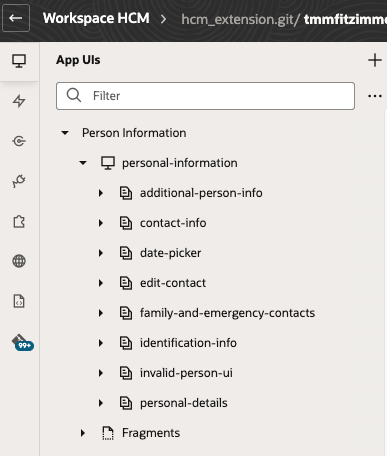Image resolution: width=387 pixels, height=456 pixels.
Task: Open the three-dot options menu
Action: (x=375, y=96)
